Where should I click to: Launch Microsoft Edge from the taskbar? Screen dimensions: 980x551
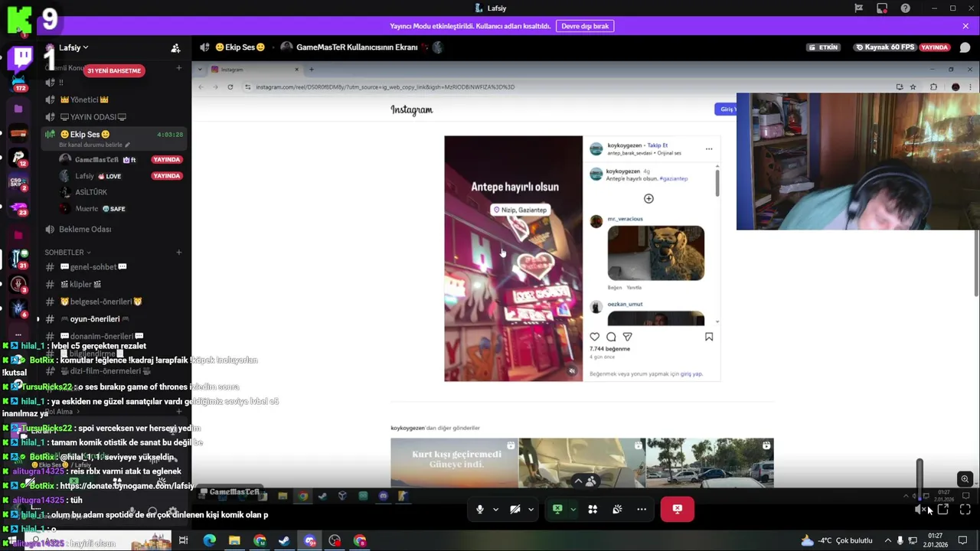[x=209, y=541]
